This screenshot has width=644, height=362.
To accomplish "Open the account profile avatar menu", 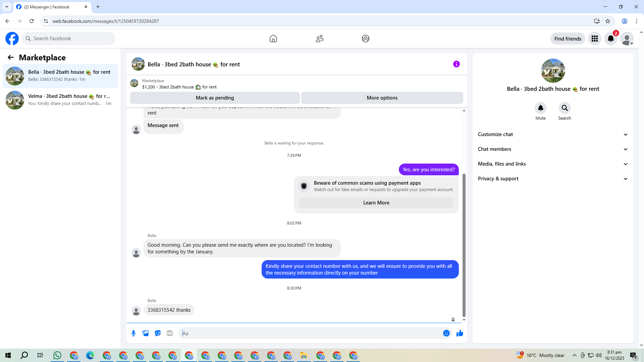I will (x=627, y=39).
